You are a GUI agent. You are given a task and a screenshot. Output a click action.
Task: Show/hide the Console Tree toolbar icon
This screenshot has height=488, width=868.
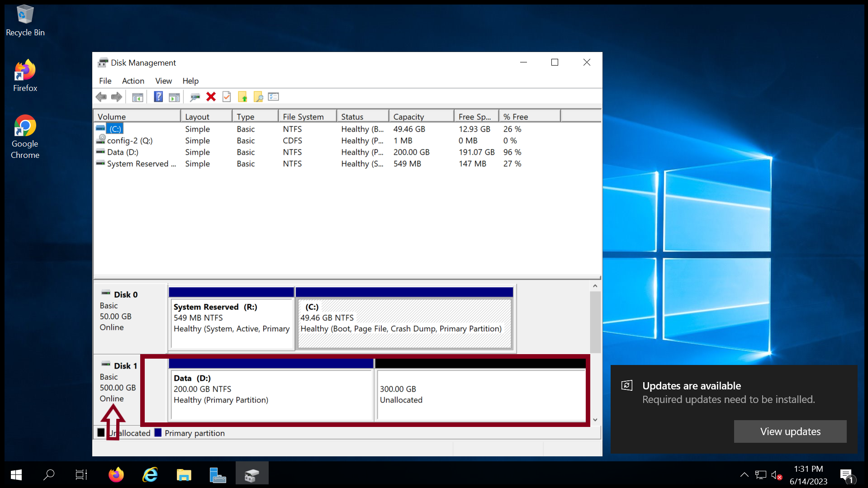(138, 97)
